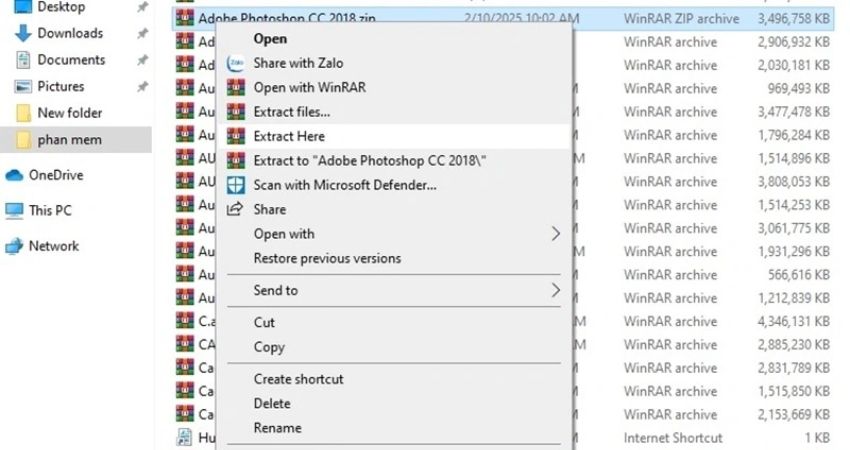Click the Network icon in navigation pane

pyautogui.click(x=14, y=246)
